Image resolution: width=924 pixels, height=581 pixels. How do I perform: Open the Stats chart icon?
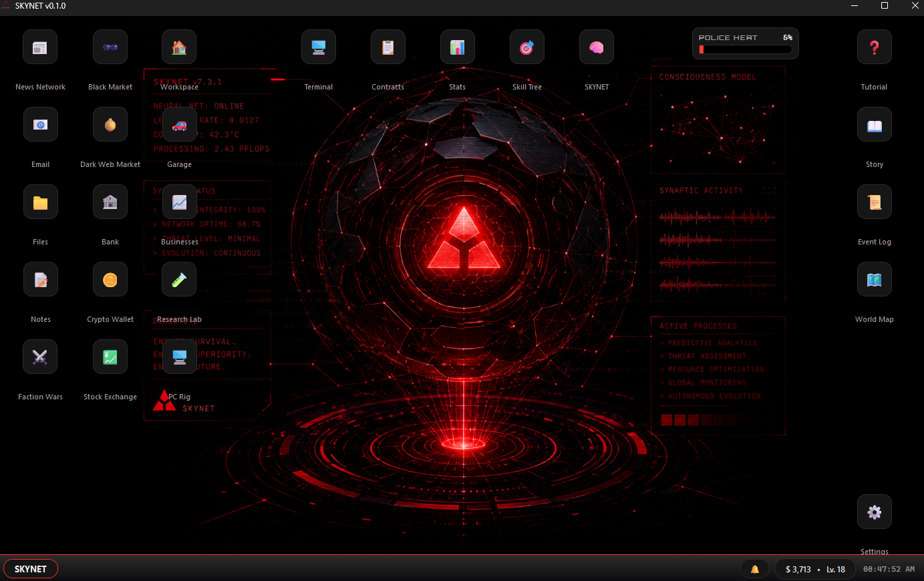pyautogui.click(x=458, y=47)
